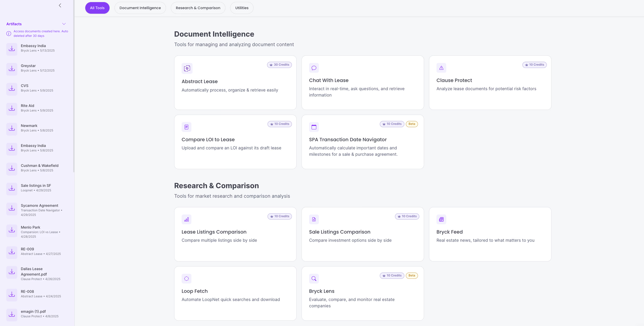Click the Lease Listings Comparison bar chart icon
The height and width of the screenshot is (326, 644).
186,219
